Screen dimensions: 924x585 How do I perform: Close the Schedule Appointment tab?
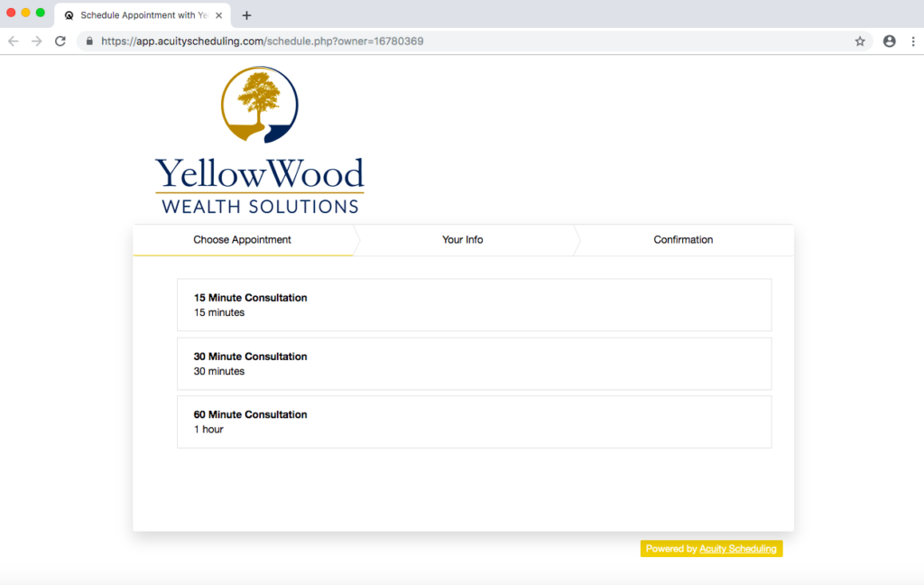pyautogui.click(x=218, y=15)
